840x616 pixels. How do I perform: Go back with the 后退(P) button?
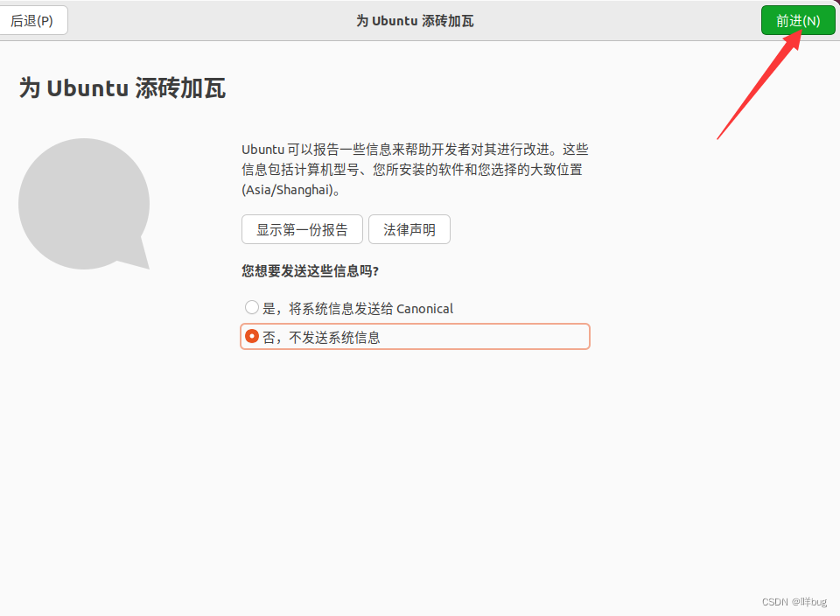tap(32, 20)
